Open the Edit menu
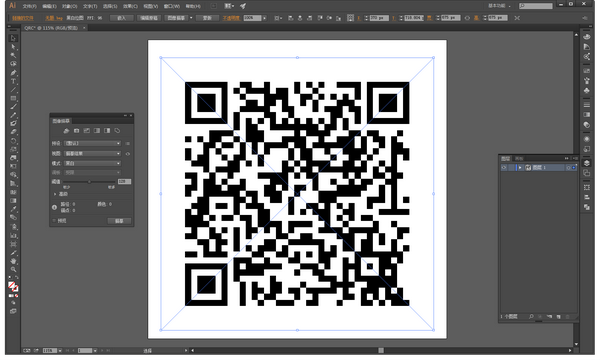 [x=49, y=6]
